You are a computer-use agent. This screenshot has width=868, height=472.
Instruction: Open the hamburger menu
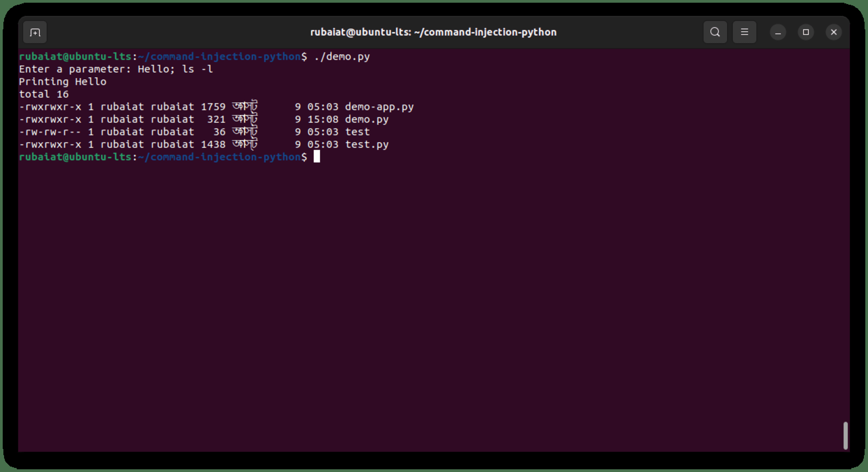click(744, 32)
